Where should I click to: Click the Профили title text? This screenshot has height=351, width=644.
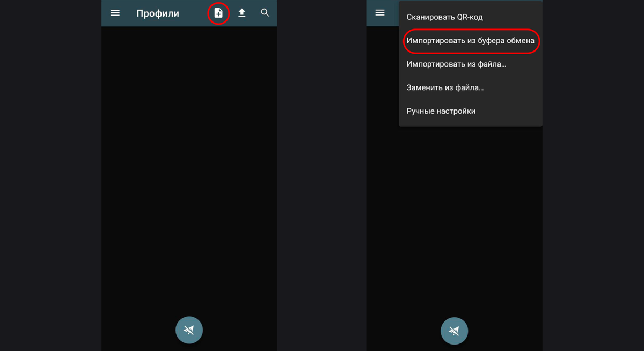[x=158, y=13]
